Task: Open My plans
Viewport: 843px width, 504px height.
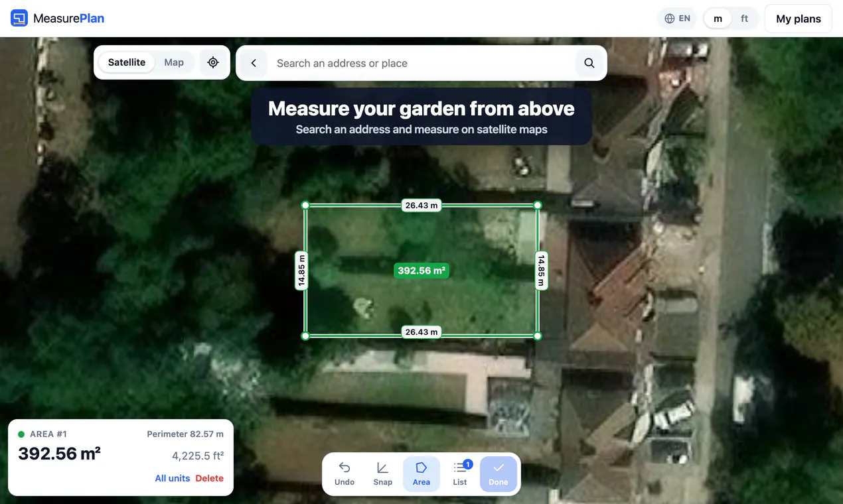Action: tap(799, 19)
